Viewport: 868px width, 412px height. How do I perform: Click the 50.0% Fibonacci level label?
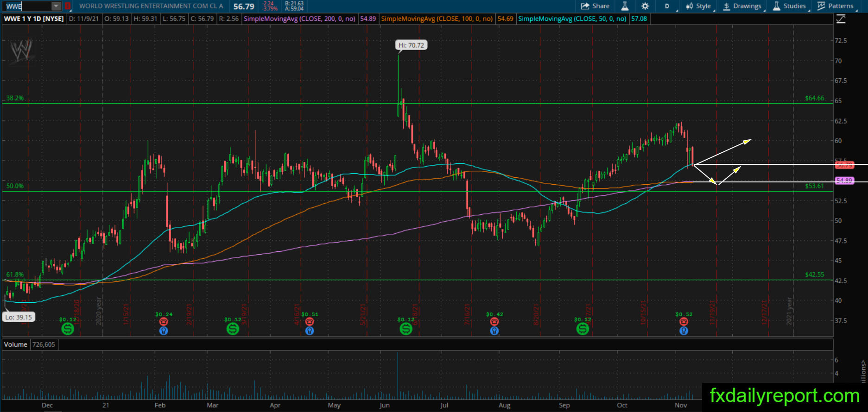15,186
